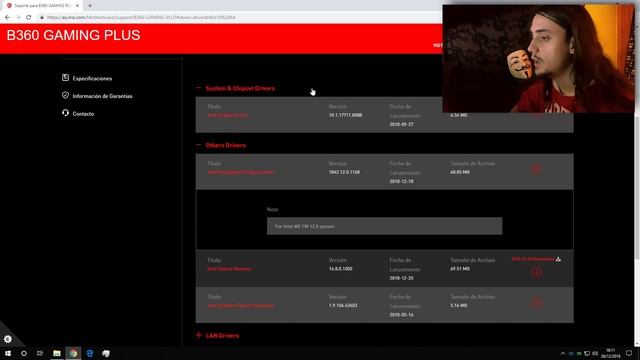Select the Soporte para B360 GAMING tab
This screenshot has height=360, width=640.
(42, 6)
